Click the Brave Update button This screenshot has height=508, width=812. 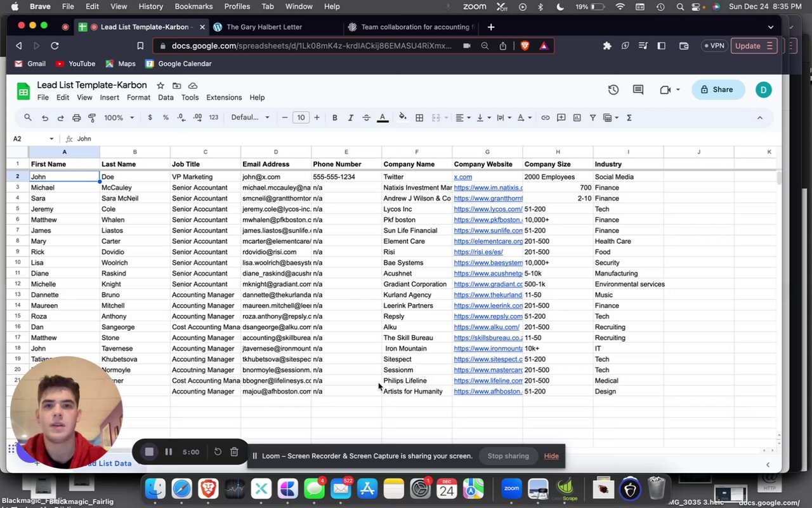pyautogui.click(x=754, y=46)
